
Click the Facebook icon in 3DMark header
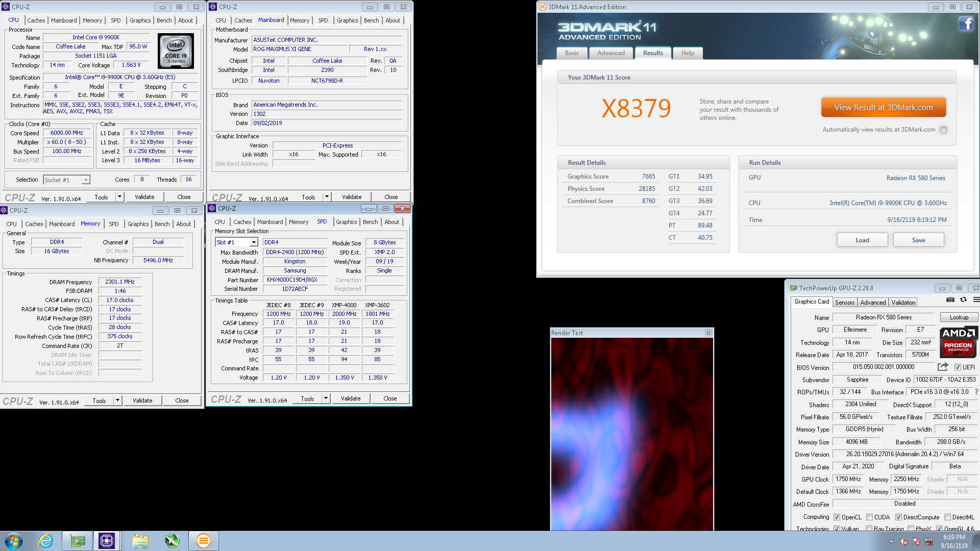pos(966,24)
